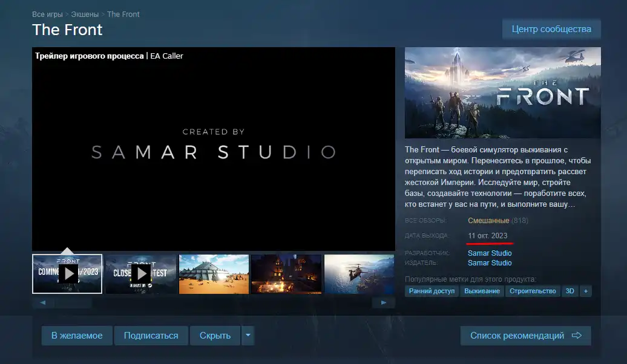Open the 'Смешанные' reviews summary
The height and width of the screenshot is (364, 627).
[488, 221]
